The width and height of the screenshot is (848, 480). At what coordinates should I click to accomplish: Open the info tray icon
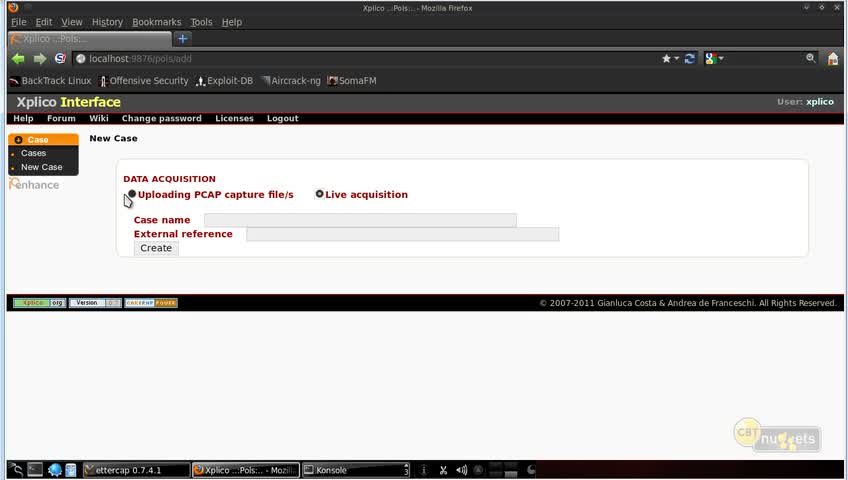point(424,470)
